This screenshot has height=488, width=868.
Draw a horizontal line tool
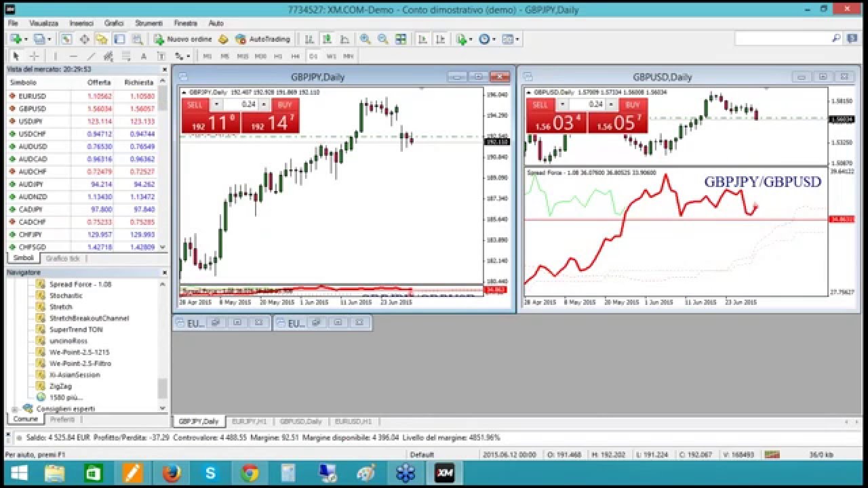[73, 56]
